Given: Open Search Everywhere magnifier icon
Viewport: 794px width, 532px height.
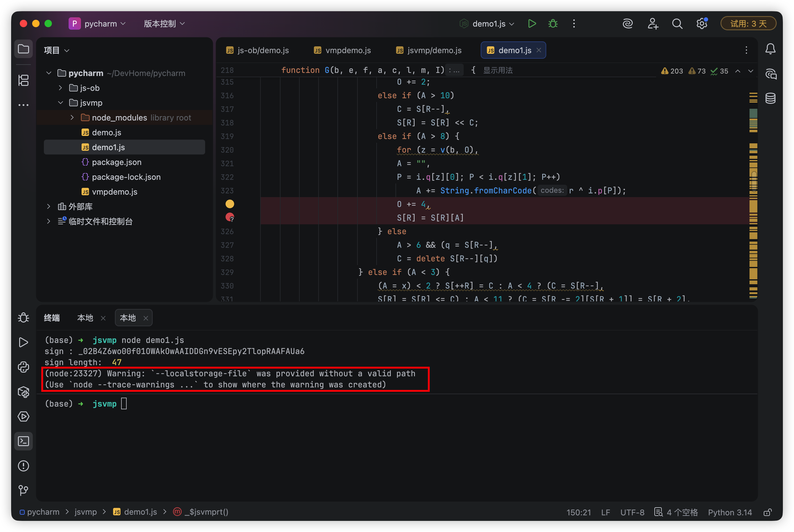Looking at the screenshot, I should 677,23.
